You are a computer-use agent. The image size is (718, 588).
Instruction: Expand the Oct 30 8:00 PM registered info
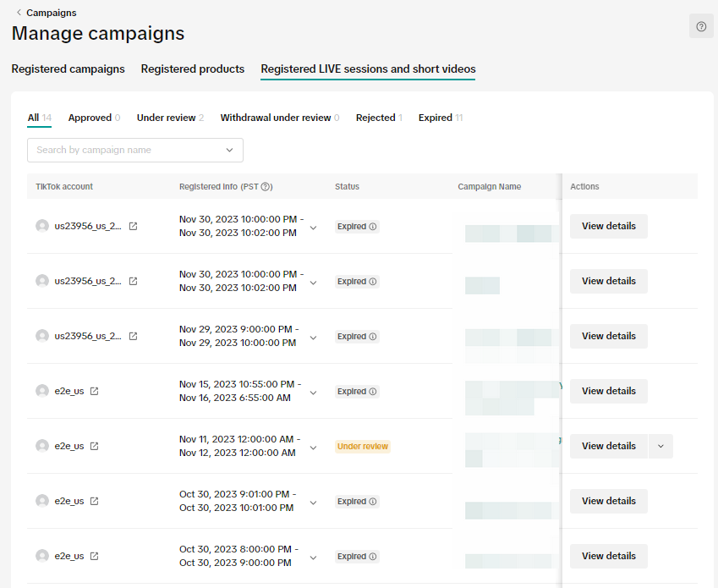tap(313, 558)
